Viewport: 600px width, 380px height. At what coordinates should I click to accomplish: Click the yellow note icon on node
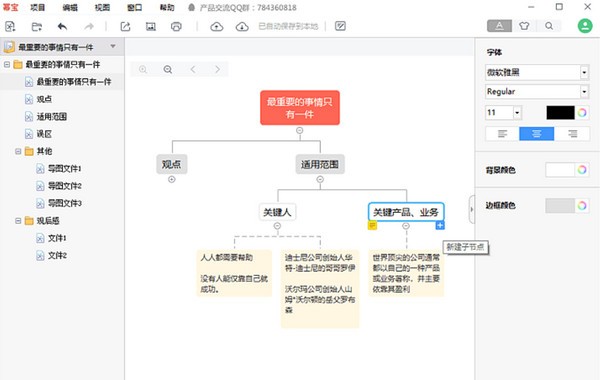372,225
